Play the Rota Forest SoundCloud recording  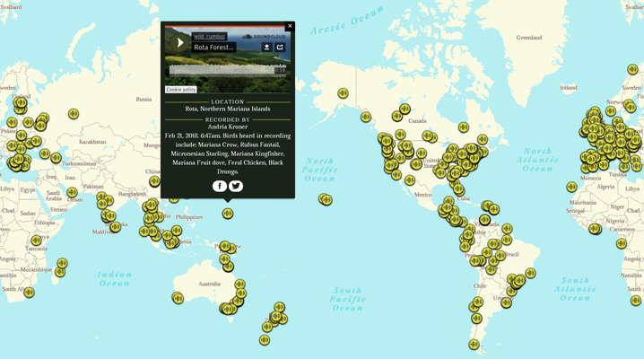point(180,42)
